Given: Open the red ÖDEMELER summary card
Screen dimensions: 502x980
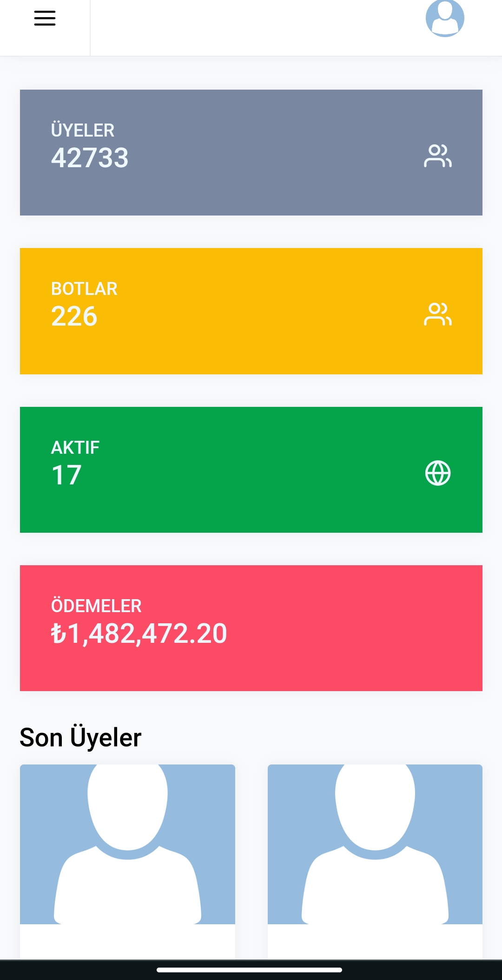Looking at the screenshot, I should click(x=251, y=628).
